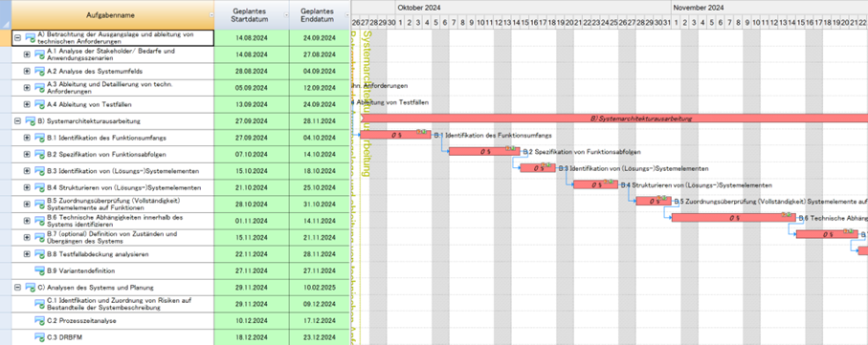This screenshot has height=345, width=868.
Task: Click task icon of A.2 Analyse des Systemumfelds
Action: 39,72
